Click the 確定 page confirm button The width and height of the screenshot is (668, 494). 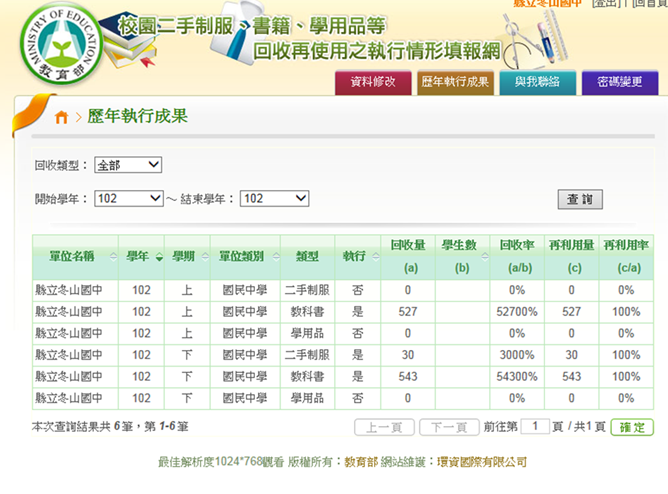(x=631, y=427)
